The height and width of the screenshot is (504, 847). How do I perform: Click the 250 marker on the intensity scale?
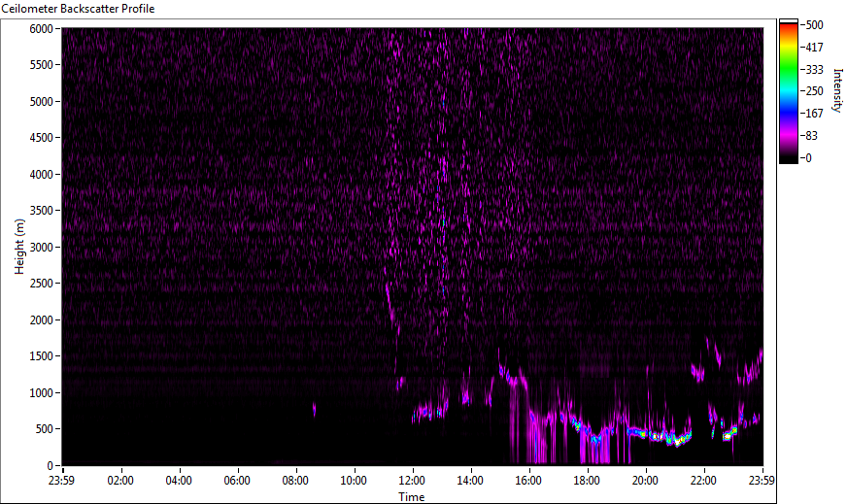pyautogui.click(x=814, y=91)
